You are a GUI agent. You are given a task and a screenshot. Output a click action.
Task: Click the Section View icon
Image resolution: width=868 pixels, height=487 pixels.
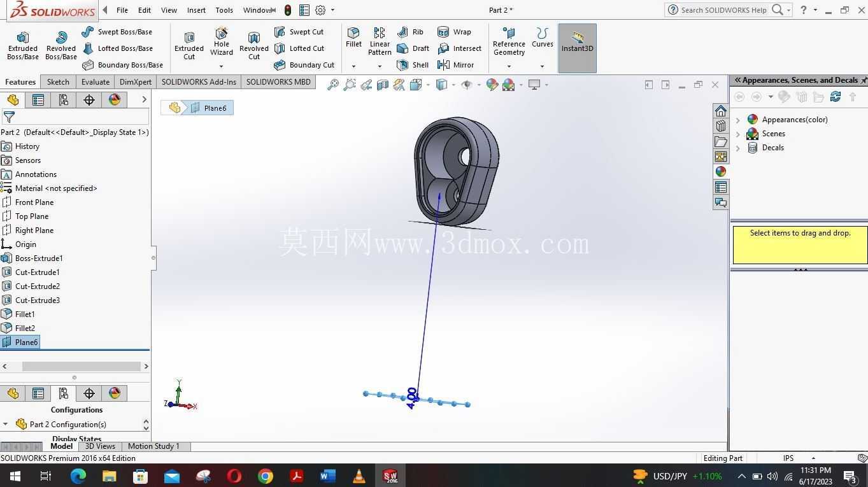(382, 85)
